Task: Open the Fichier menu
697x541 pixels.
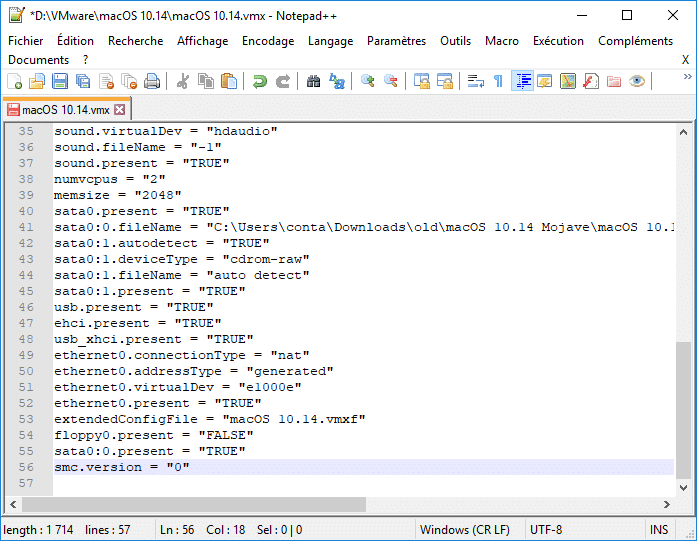Action: point(25,41)
